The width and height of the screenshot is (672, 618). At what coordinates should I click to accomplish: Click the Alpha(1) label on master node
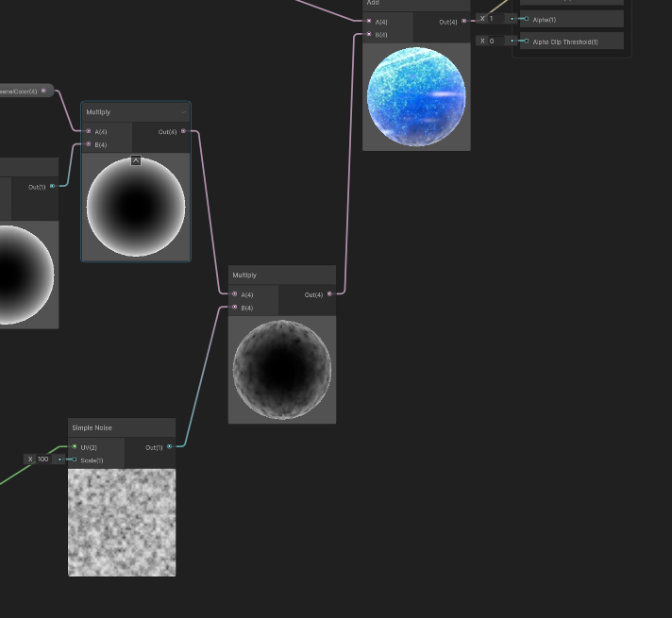[544, 20]
